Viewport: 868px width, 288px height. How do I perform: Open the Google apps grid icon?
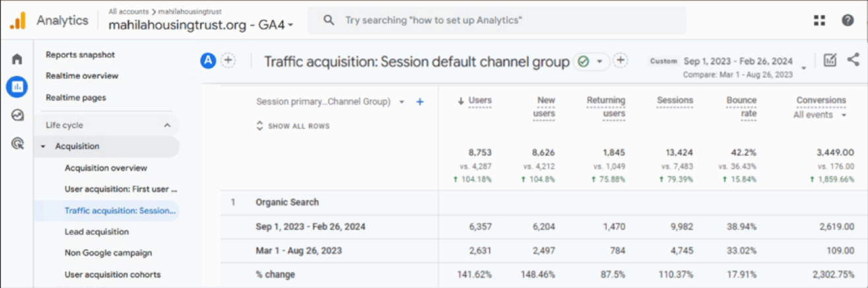[x=819, y=20]
